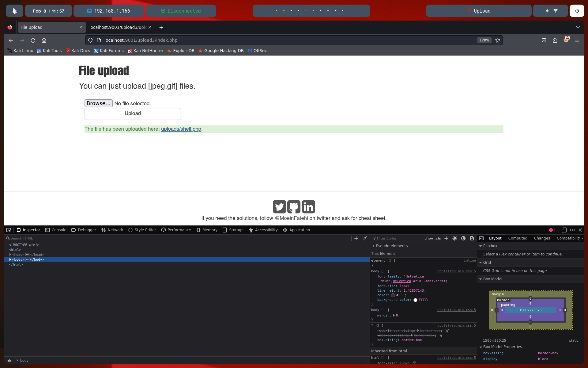Open the Firefox extensions puzzle icon

click(x=555, y=40)
